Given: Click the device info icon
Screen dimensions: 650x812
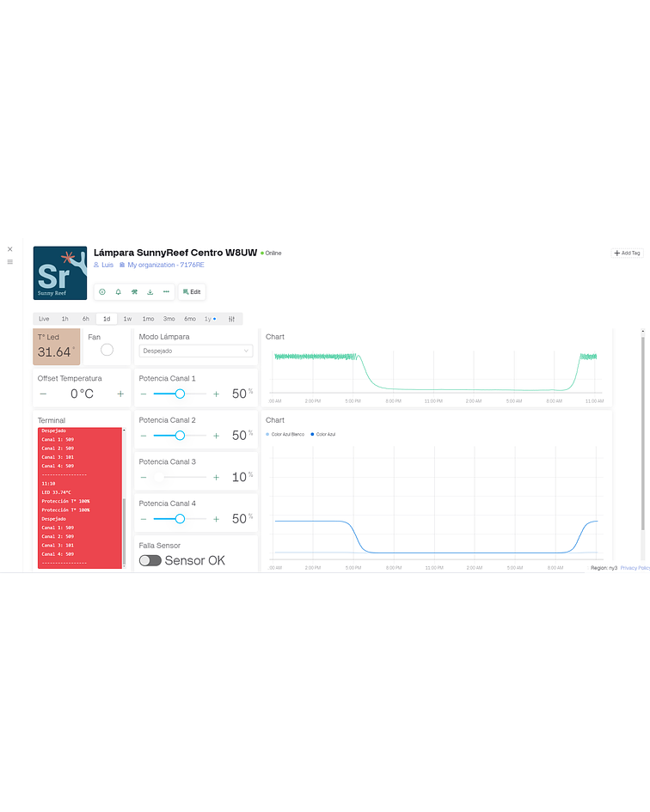Looking at the screenshot, I should [x=102, y=292].
